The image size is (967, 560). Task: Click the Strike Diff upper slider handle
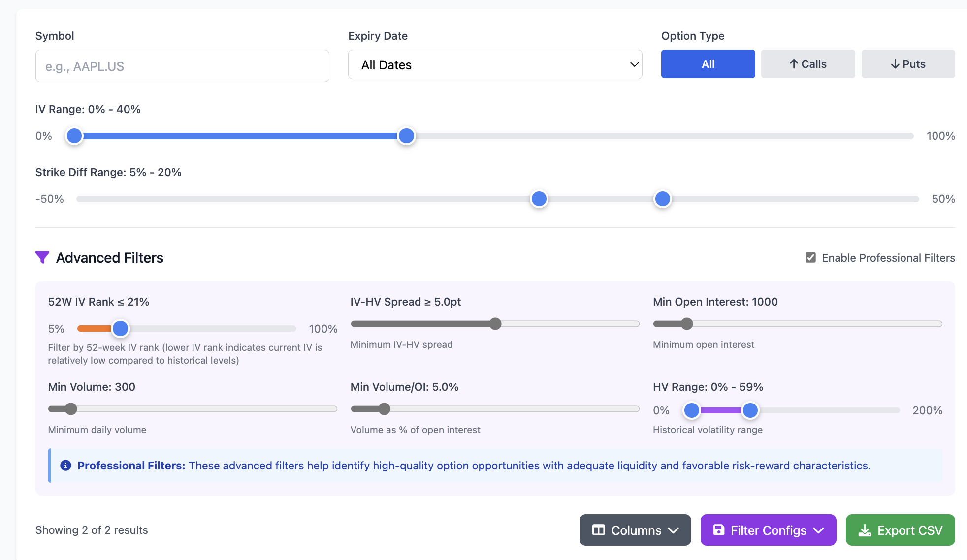[x=663, y=199]
